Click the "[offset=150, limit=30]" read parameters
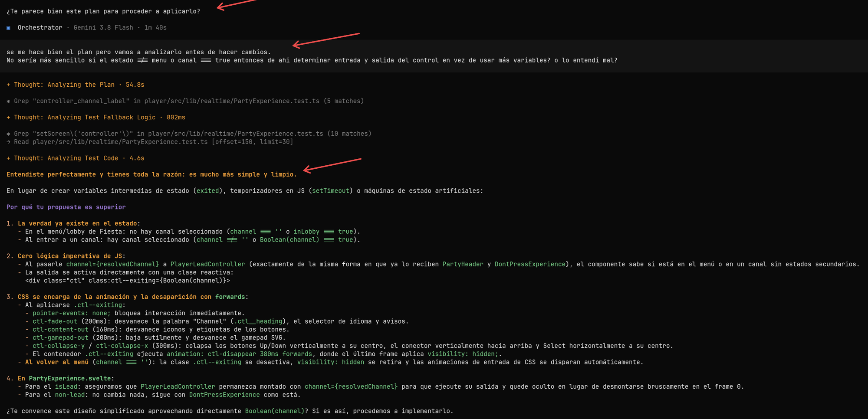This screenshot has height=419, width=868. pyautogui.click(x=253, y=142)
